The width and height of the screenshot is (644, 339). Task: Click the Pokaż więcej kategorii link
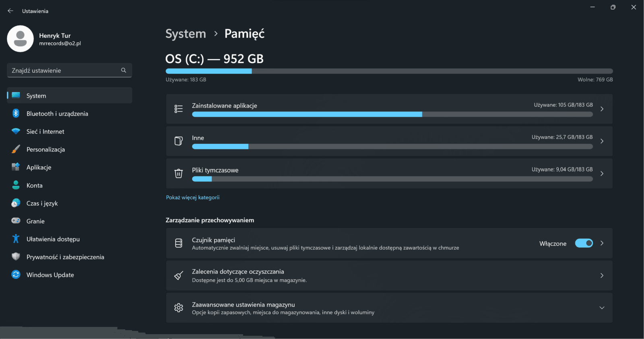pos(193,197)
